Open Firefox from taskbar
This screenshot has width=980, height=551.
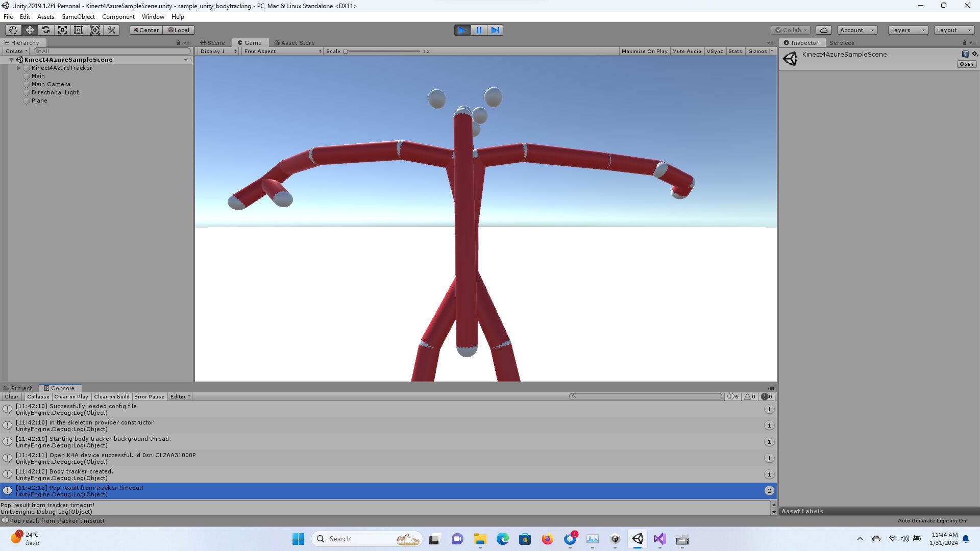547,539
